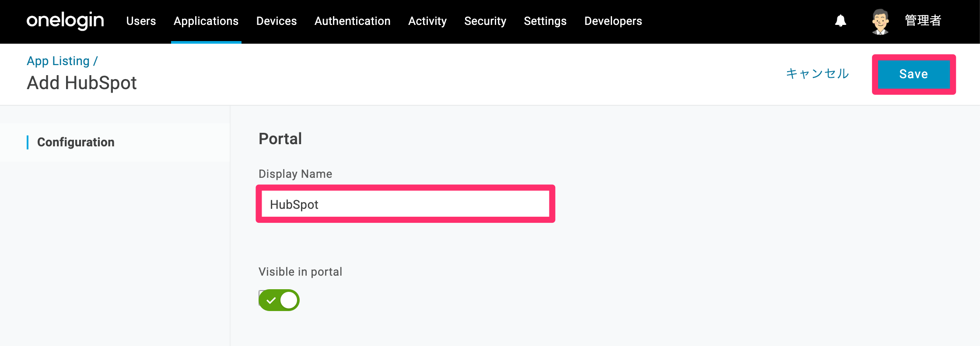Open the Authentication menu
Screen dimensions: 980x346
tap(352, 21)
